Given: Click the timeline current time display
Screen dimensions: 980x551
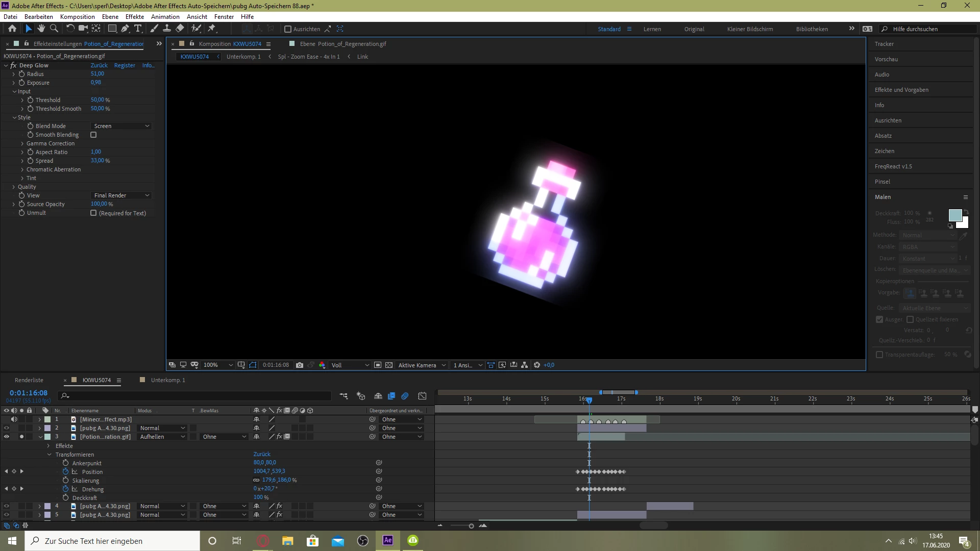Looking at the screenshot, I should (x=29, y=393).
